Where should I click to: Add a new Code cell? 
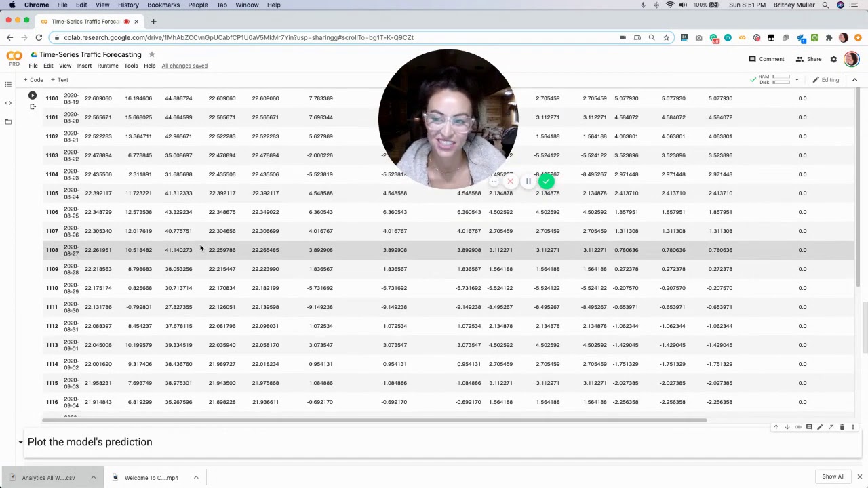click(x=33, y=80)
